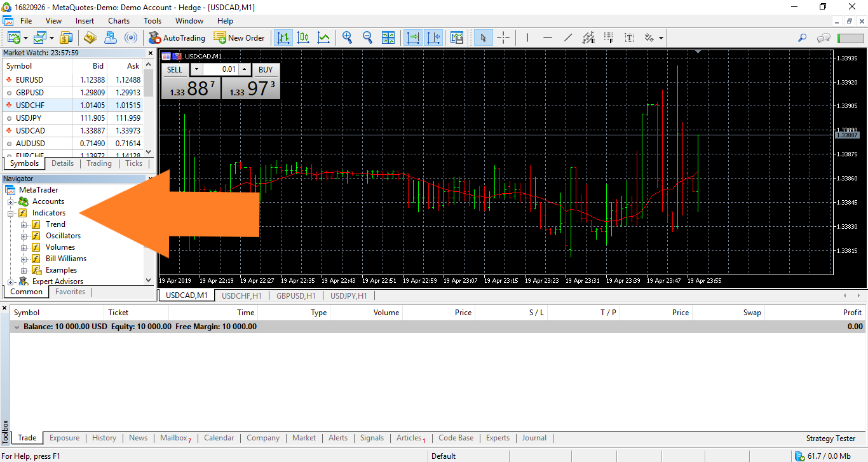Switch to the USDCHF,H1 chart tab
The width and height of the screenshot is (868, 462).
[241, 296]
